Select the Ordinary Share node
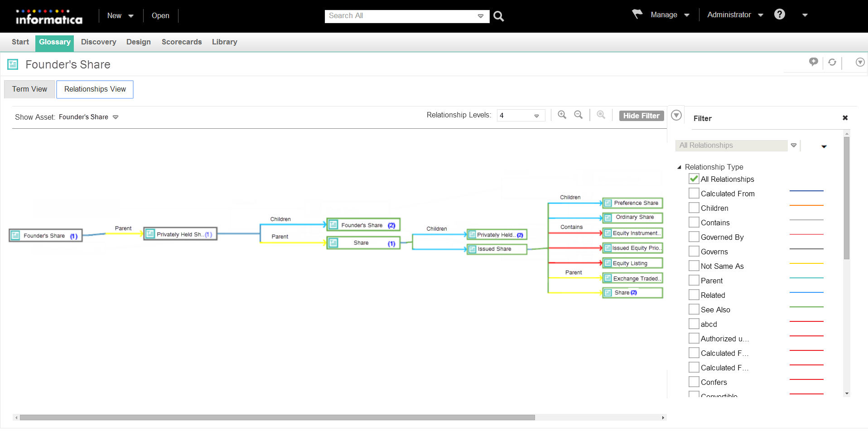The width and height of the screenshot is (868, 432). pyautogui.click(x=632, y=218)
